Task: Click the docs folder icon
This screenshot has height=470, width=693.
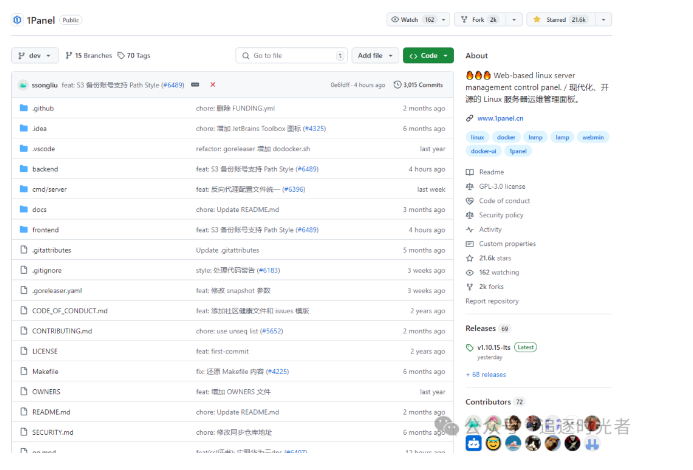Action: point(24,209)
